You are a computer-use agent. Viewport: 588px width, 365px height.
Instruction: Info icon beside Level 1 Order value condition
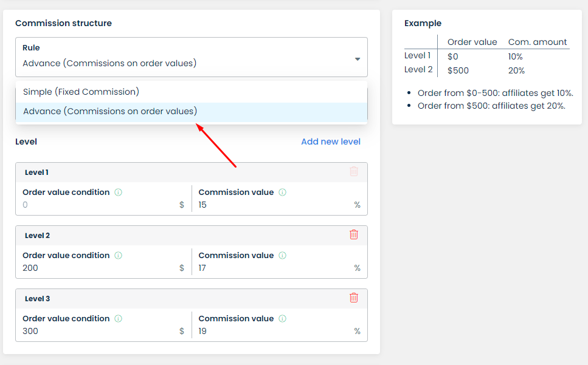pos(119,193)
